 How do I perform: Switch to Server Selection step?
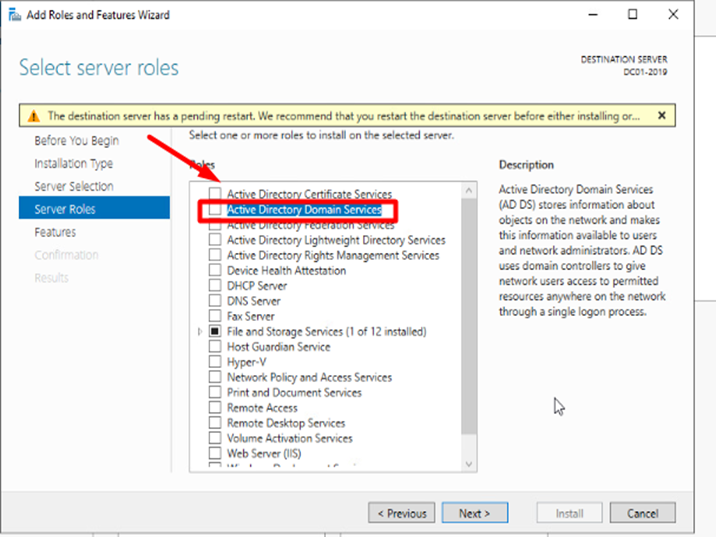(73, 187)
